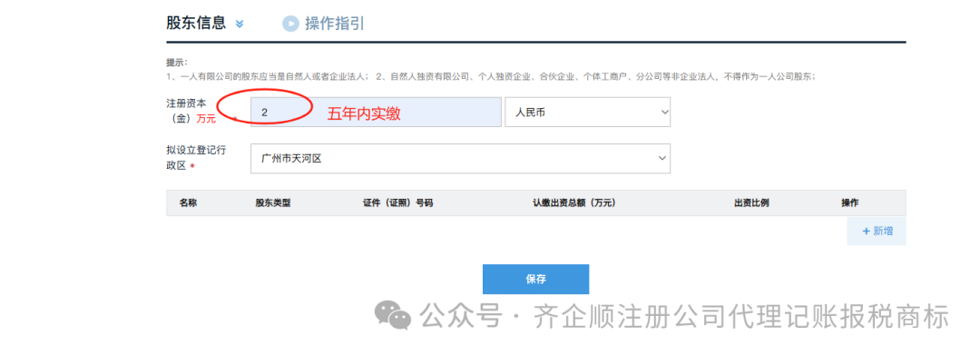Click the 提示 hint paragraph

(x=491, y=69)
